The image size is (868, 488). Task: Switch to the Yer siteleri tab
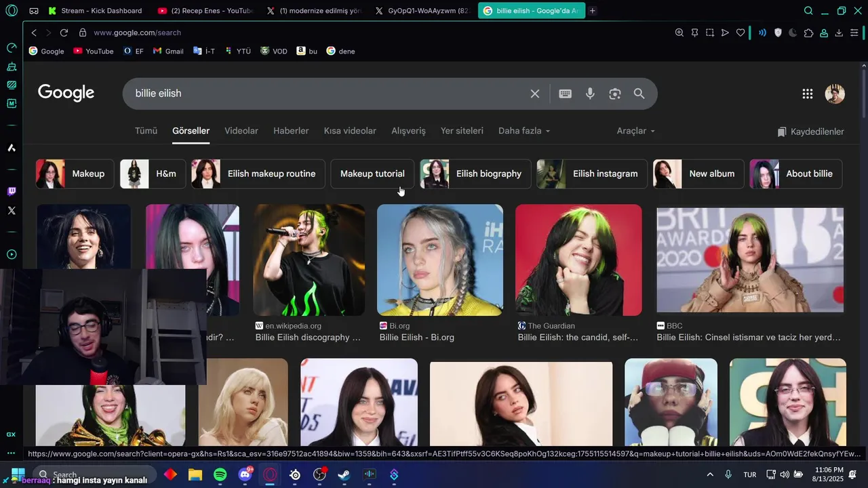462,131
